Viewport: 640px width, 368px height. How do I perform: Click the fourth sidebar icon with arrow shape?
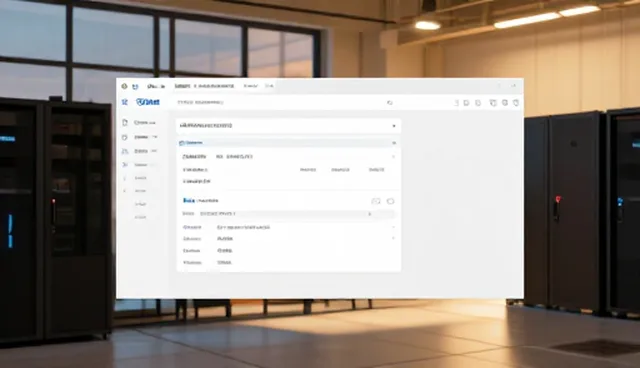125,165
